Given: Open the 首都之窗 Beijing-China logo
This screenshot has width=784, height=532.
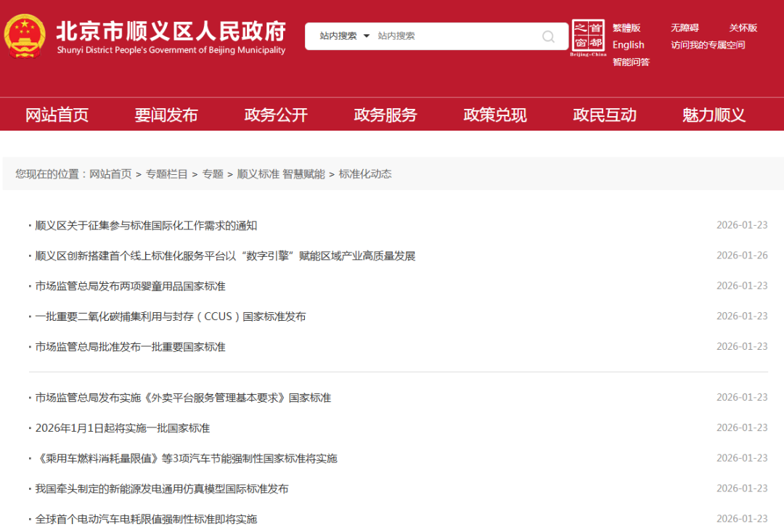Looking at the screenshot, I should (x=588, y=38).
